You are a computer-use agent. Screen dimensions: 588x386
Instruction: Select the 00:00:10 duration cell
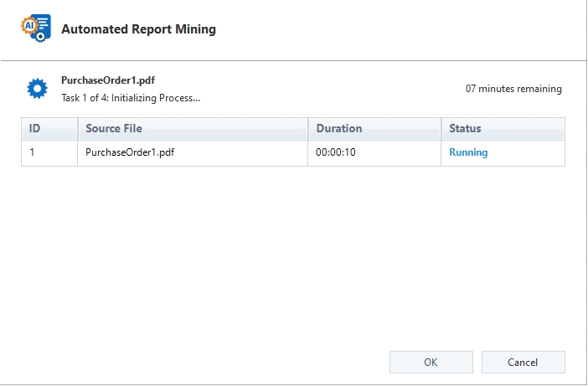[335, 152]
